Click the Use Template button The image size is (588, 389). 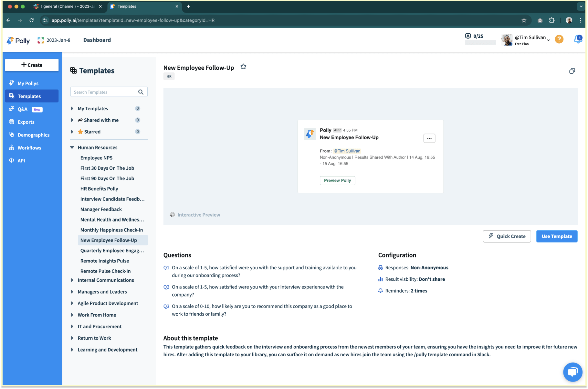click(557, 236)
